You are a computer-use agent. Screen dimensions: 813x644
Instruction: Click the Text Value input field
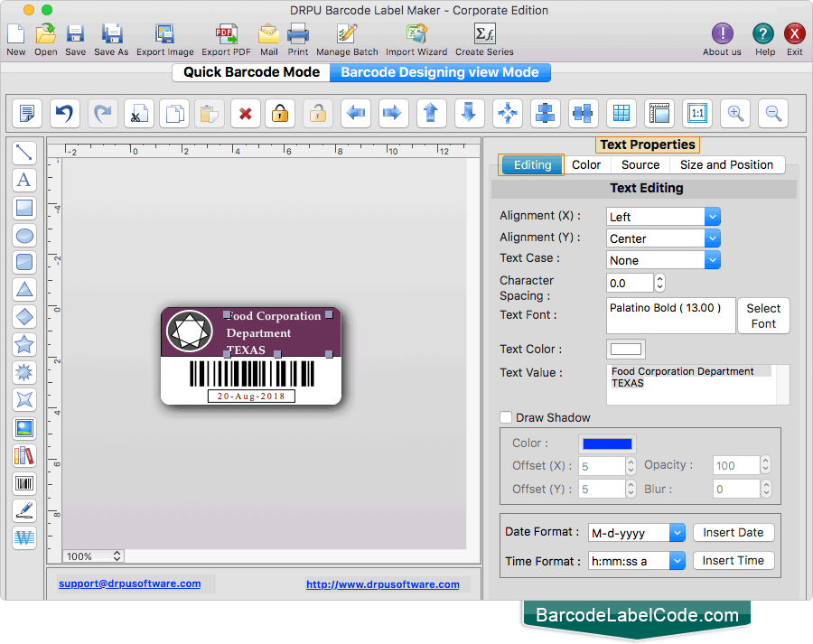pos(698,384)
